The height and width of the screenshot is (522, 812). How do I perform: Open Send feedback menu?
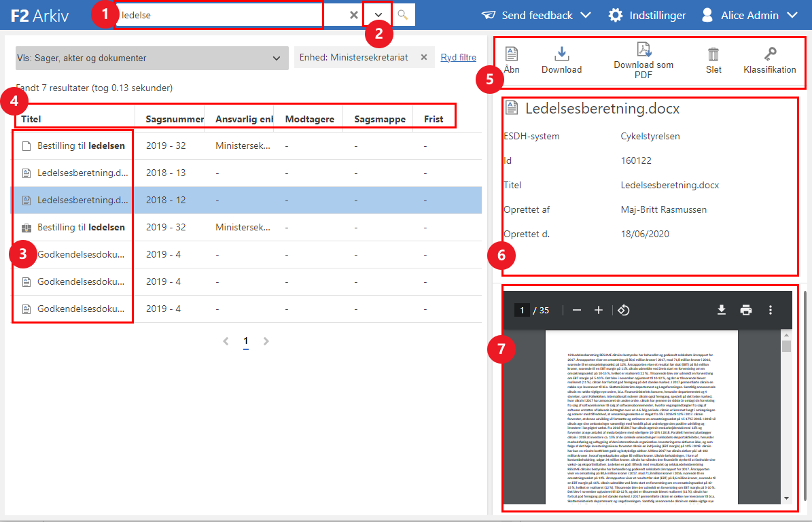[536, 15]
